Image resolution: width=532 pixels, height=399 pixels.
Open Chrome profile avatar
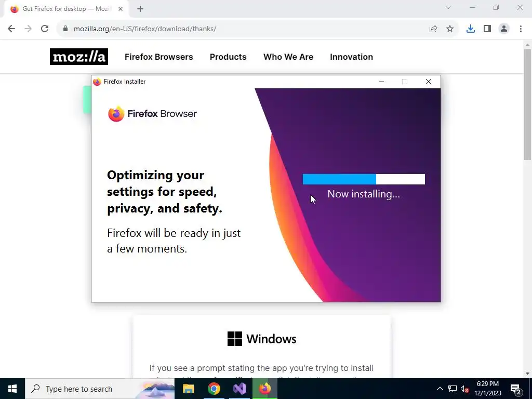504,29
